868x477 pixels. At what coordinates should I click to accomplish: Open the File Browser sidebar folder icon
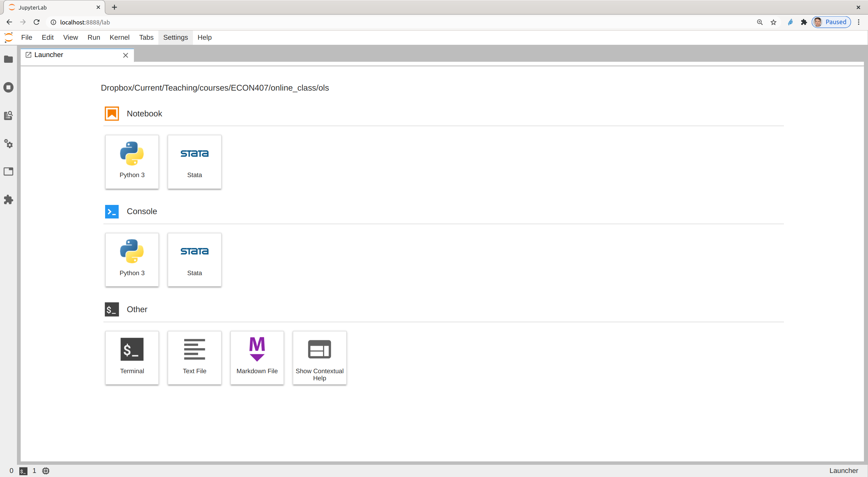[x=8, y=59]
